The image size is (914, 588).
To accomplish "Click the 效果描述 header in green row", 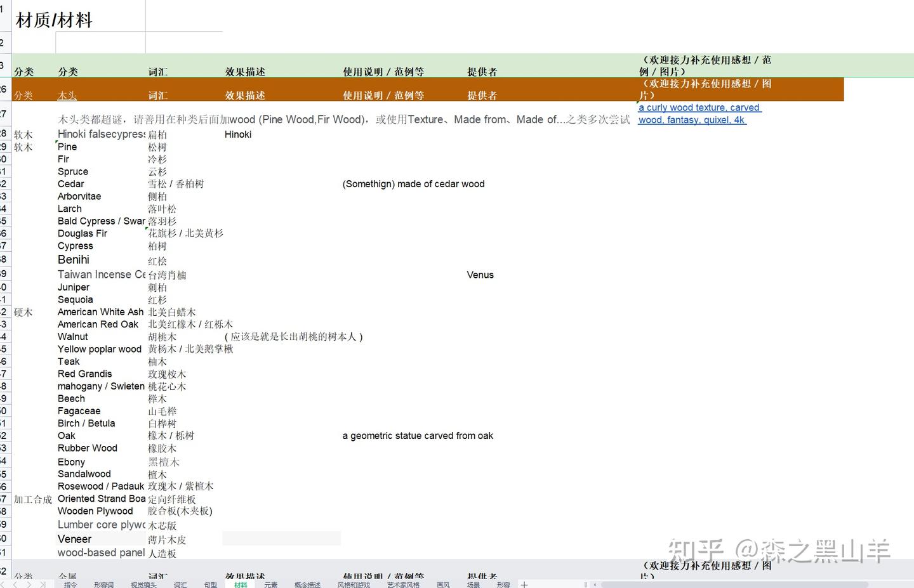I will (245, 72).
